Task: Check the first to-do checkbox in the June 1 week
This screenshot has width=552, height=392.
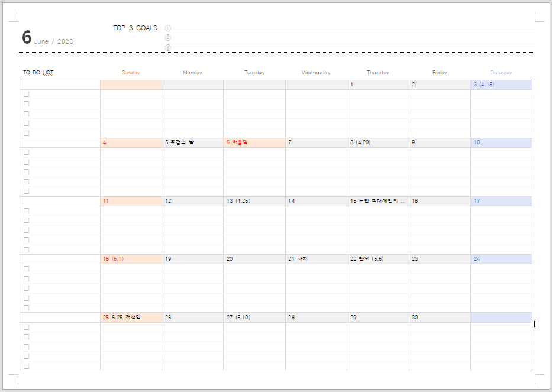Action: [27, 95]
